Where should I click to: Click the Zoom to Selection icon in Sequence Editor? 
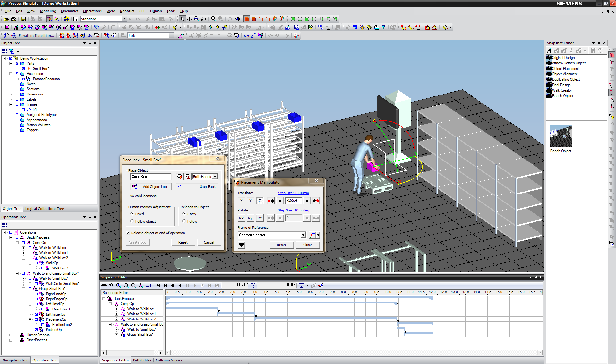click(x=141, y=285)
